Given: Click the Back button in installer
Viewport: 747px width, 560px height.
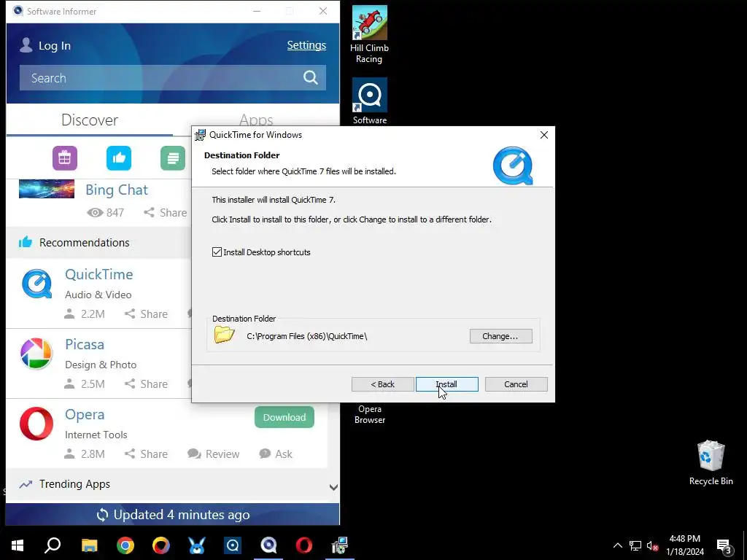Looking at the screenshot, I should [382, 384].
